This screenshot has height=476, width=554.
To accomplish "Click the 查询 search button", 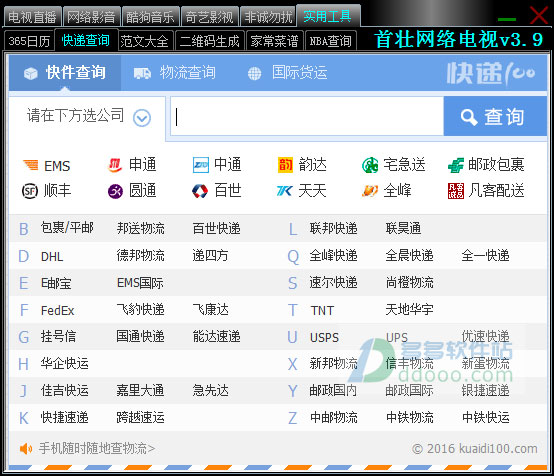I will [495, 117].
